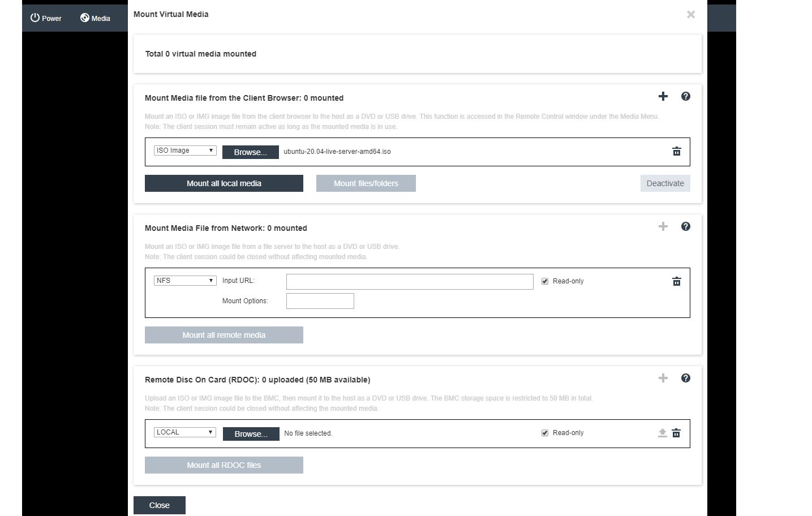Expand the NFS protocol dropdown
This screenshot has height=516, width=812.
point(185,281)
